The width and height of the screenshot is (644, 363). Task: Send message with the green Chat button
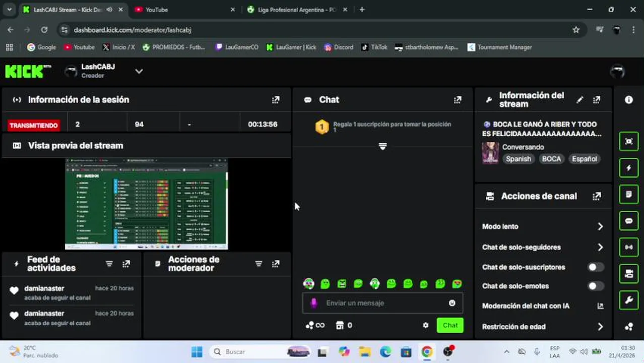tap(450, 325)
